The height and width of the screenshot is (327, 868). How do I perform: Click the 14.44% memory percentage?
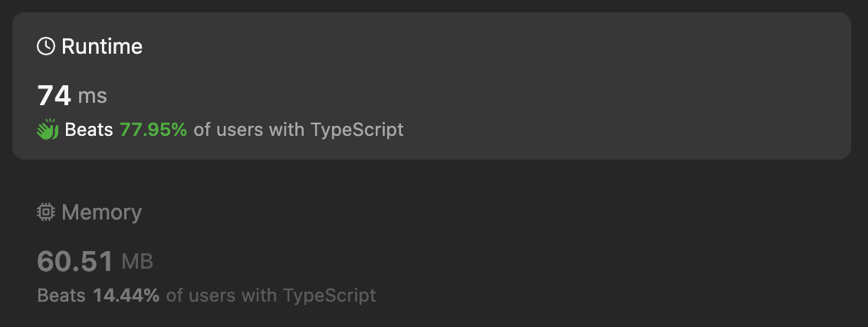[126, 295]
